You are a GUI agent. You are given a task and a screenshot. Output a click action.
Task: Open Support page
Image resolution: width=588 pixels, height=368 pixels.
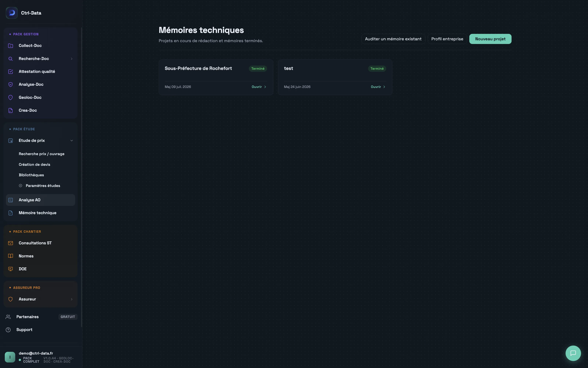tap(24, 330)
